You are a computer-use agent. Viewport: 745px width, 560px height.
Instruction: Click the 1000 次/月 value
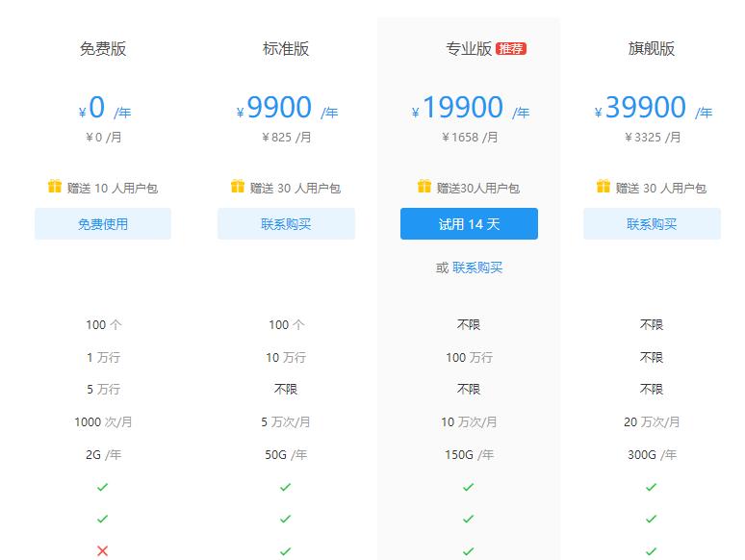[103, 421]
